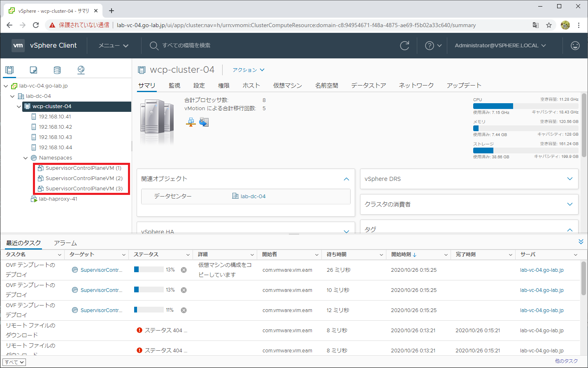Collapse the wcp-cluster-04 tree node

[x=19, y=106]
